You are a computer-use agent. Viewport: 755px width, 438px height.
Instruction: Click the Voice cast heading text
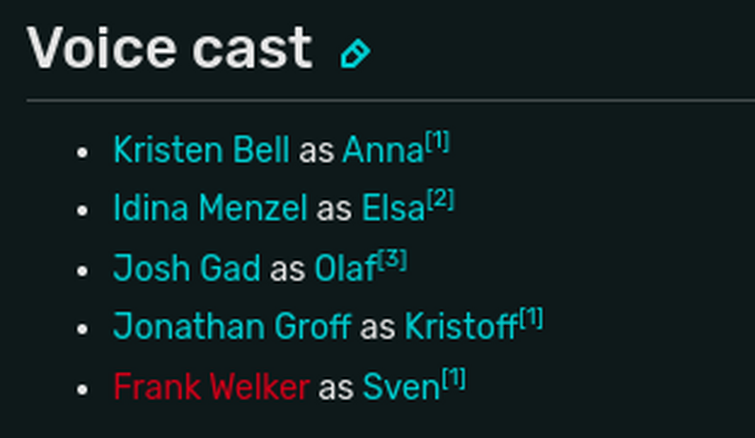(169, 49)
